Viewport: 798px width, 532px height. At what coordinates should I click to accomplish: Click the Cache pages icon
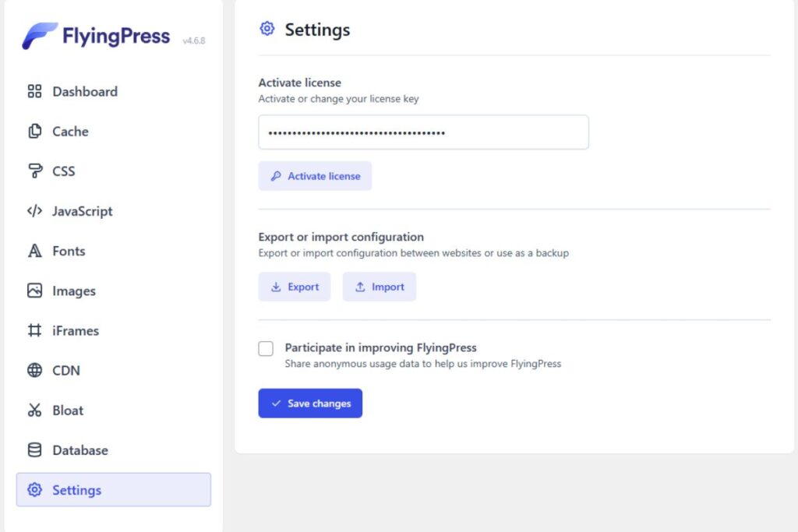34,131
